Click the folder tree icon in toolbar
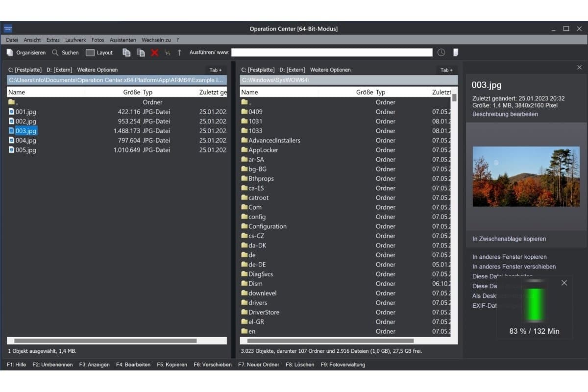Viewport: 588px width, 392px height. [x=168, y=52]
